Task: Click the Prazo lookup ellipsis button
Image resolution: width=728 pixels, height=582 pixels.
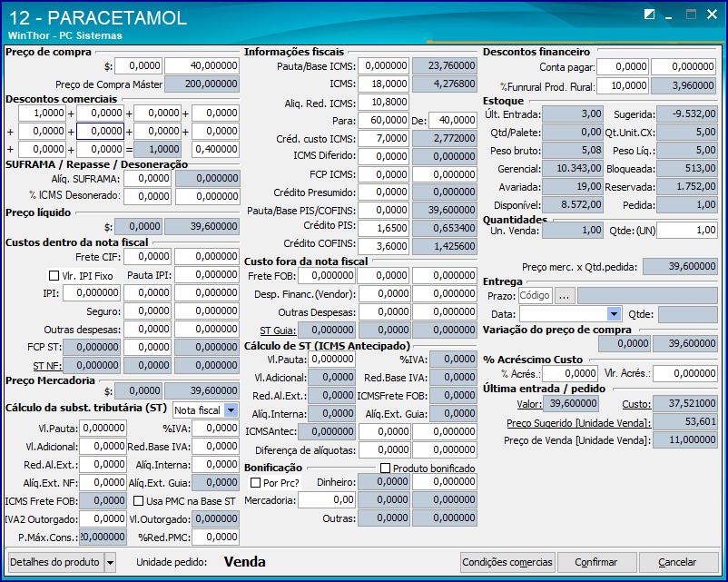Action: pyautogui.click(x=564, y=295)
